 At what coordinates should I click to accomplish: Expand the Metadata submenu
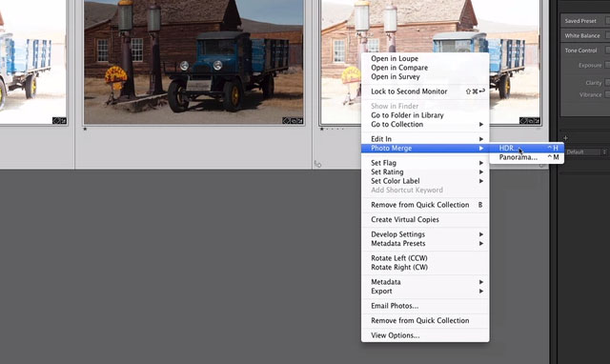click(425, 282)
